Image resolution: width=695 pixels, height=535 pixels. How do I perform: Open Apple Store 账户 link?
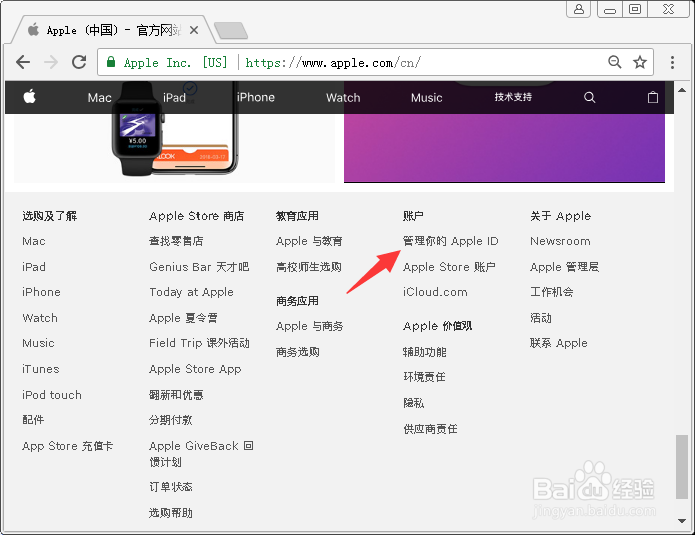coord(449,267)
